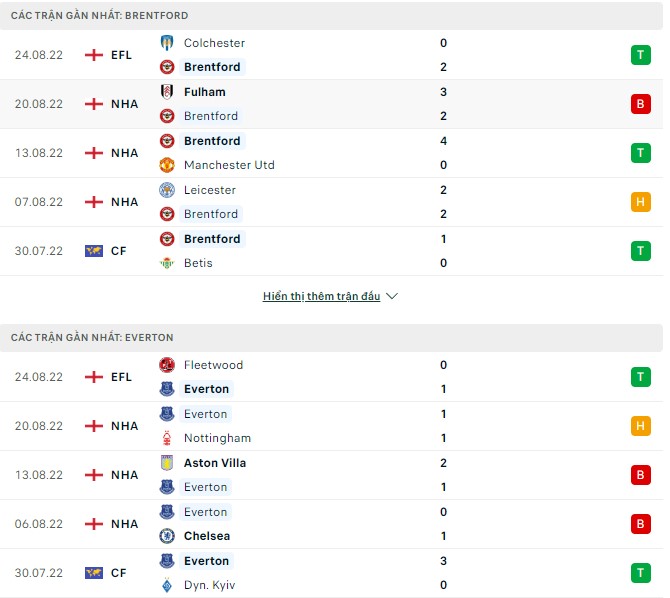Click the Dyn. Kyiv crest icon
Viewport: 670px width, 598px height.
click(167, 585)
